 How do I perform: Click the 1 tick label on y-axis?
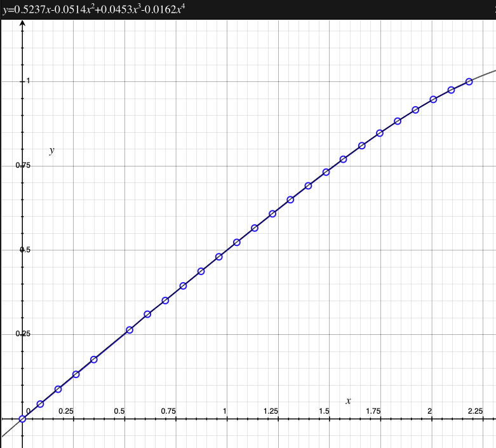tap(28, 81)
